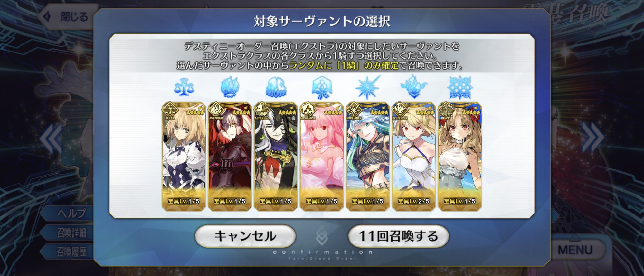Go to next banner with right arrows

point(593,137)
